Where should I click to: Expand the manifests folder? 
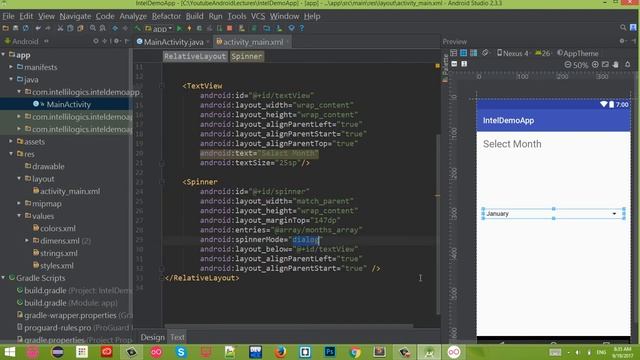11,67
